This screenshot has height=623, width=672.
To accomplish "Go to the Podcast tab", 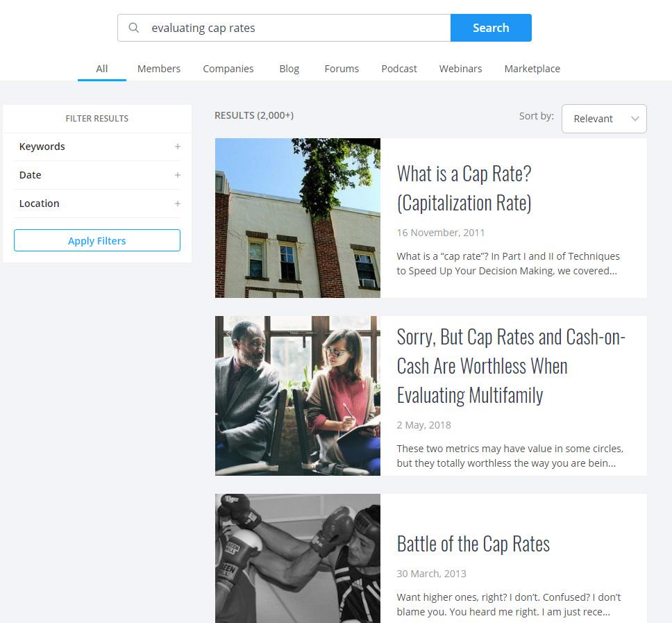I will pos(399,69).
